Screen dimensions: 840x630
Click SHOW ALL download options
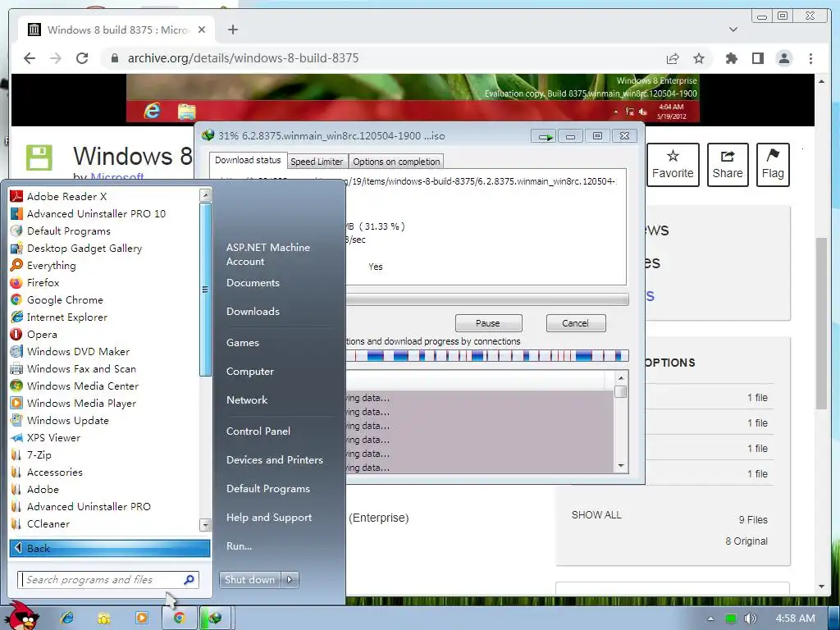pyautogui.click(x=596, y=515)
